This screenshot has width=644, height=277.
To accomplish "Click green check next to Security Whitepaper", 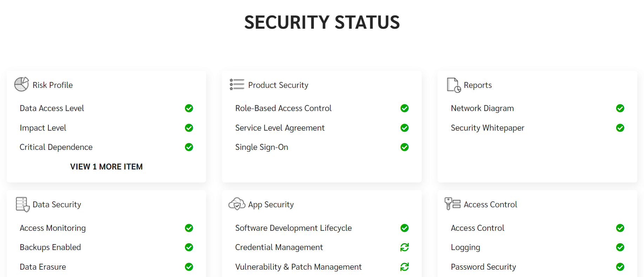I will pyautogui.click(x=620, y=128).
